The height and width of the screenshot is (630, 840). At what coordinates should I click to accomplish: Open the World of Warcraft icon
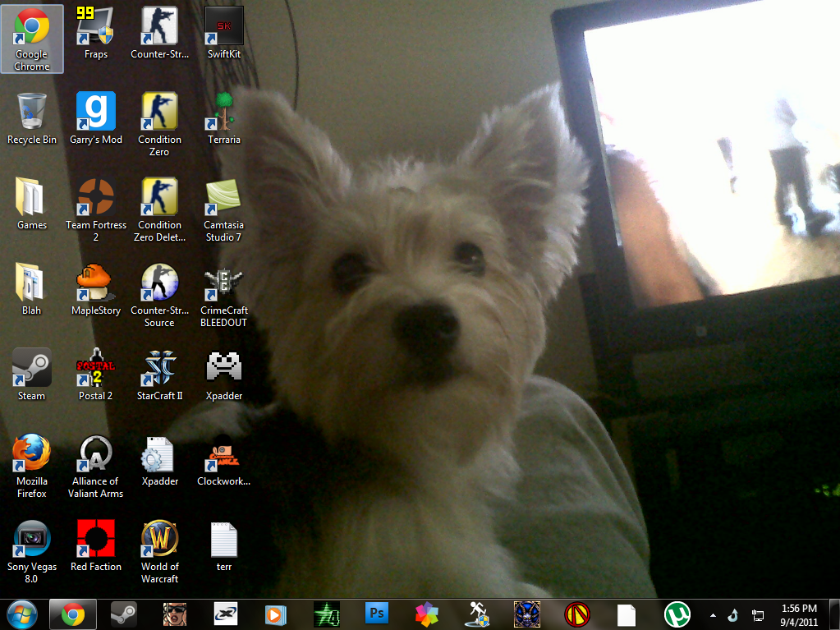(x=159, y=539)
